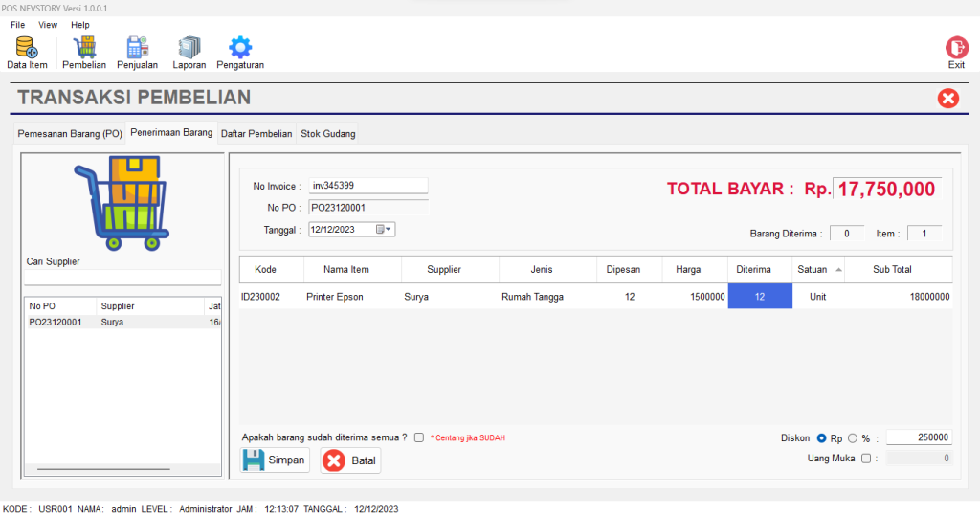Switch to the Daftar Pembelian tab

(256, 134)
